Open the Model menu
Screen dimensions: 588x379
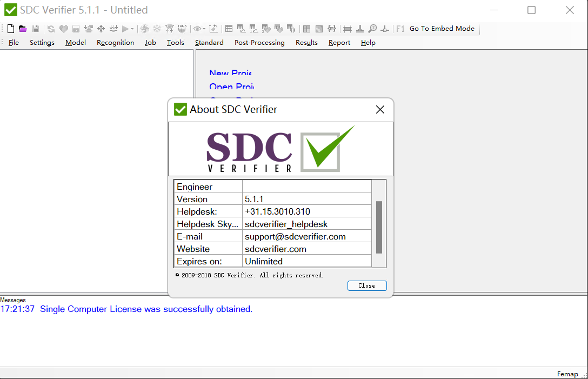(x=75, y=43)
